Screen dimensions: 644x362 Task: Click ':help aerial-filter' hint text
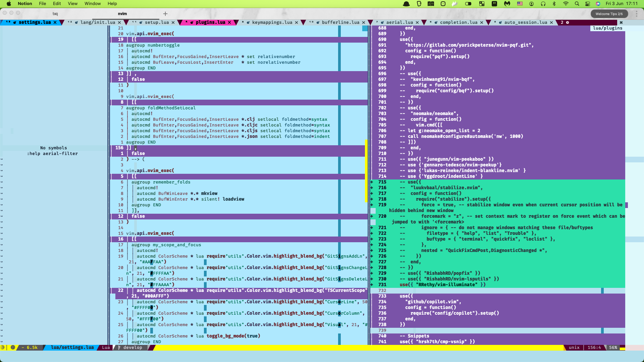click(x=52, y=154)
